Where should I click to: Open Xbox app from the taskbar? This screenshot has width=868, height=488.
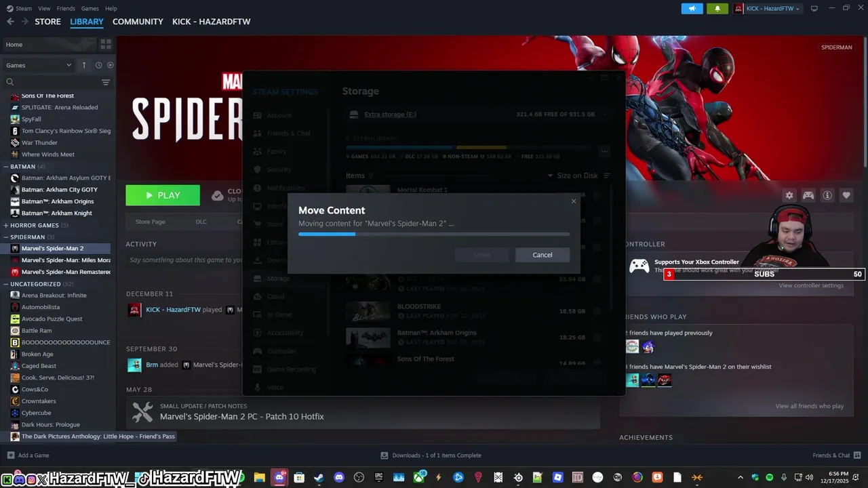[x=418, y=477]
